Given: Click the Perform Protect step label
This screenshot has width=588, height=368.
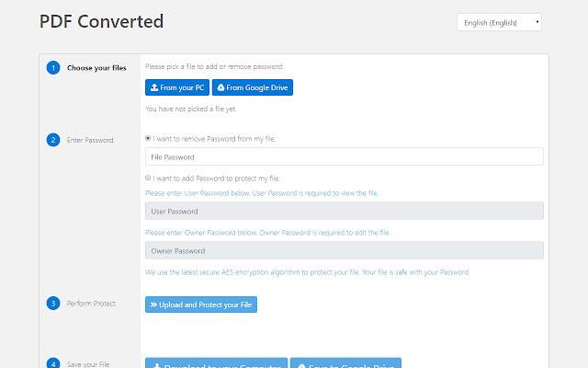Looking at the screenshot, I should coord(91,304).
